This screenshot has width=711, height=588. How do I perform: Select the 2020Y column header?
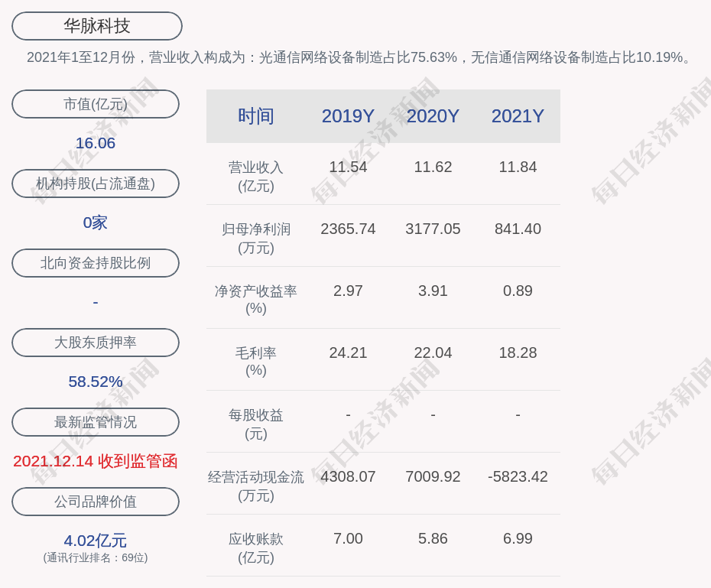click(433, 116)
